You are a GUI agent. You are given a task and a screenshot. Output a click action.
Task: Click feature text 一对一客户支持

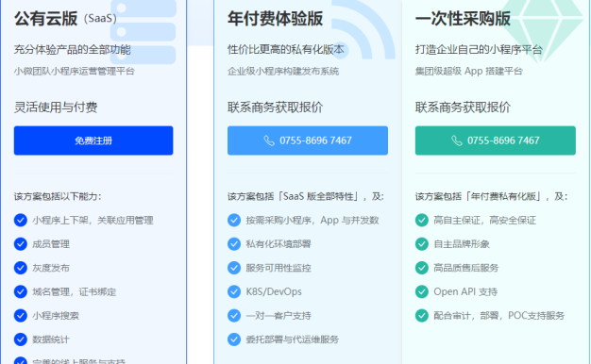pos(279,316)
